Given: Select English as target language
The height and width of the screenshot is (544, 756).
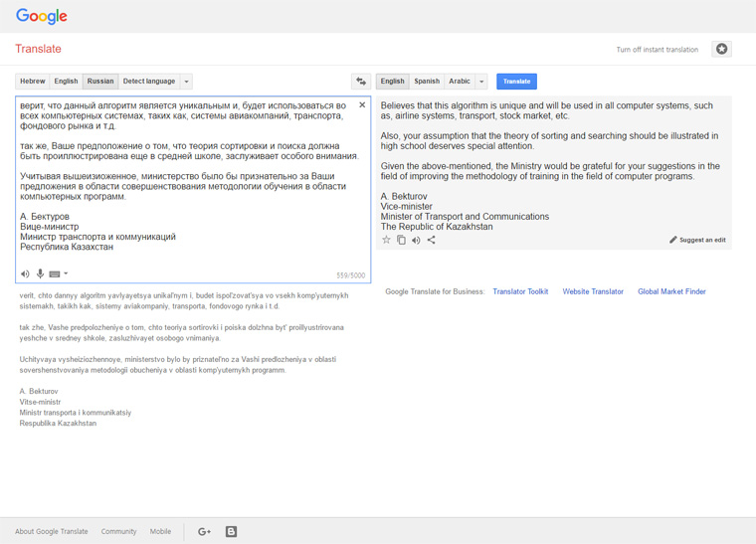Looking at the screenshot, I should pyautogui.click(x=393, y=82).
